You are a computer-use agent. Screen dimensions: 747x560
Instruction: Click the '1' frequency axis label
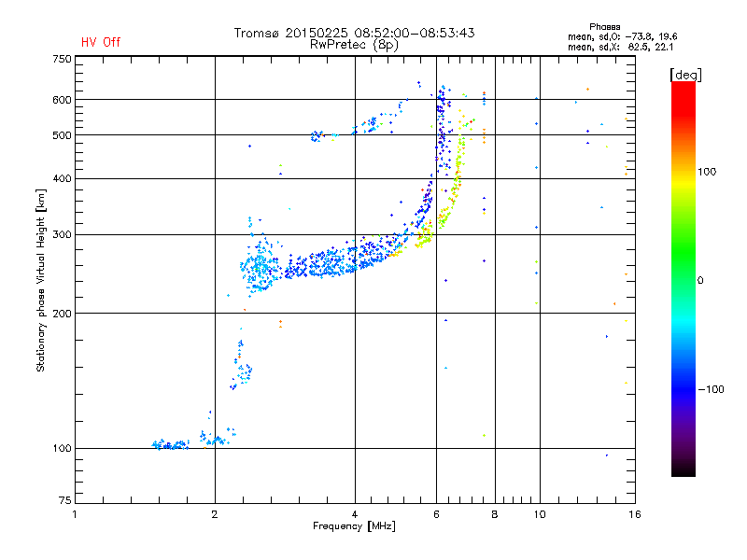tap(75, 514)
